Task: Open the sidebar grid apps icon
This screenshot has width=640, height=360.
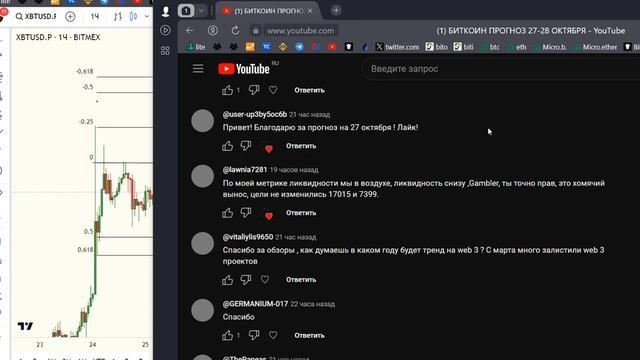Action: pyautogui.click(x=165, y=50)
